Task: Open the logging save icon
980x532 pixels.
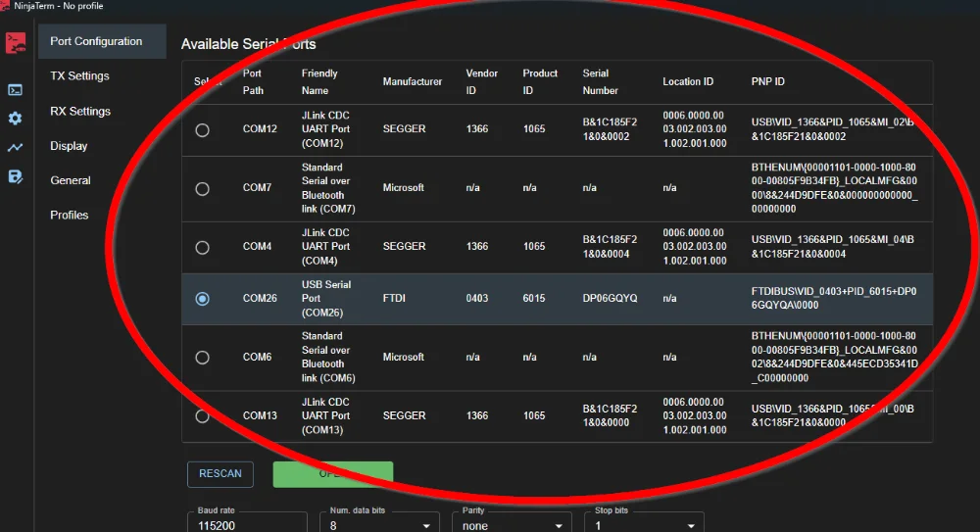Action: tap(15, 176)
